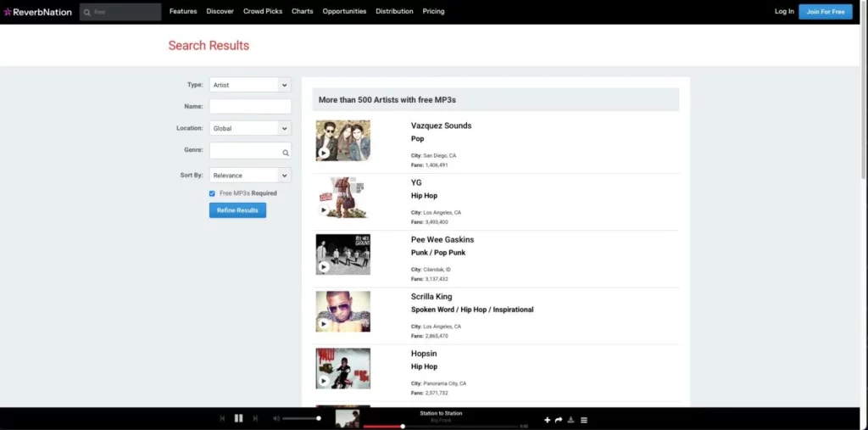Play Vazquez Sounds via thumbnail play icon
Viewport: 868px width, 430px height.
pos(324,153)
